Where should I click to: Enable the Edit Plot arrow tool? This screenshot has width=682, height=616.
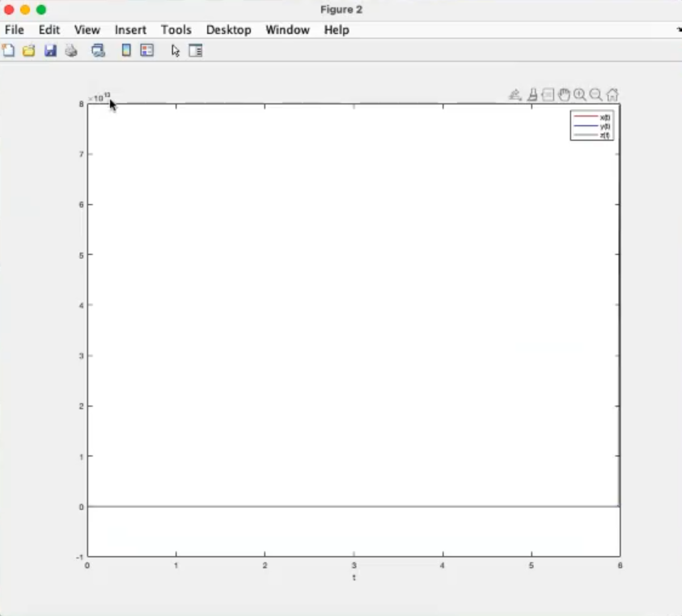point(176,50)
